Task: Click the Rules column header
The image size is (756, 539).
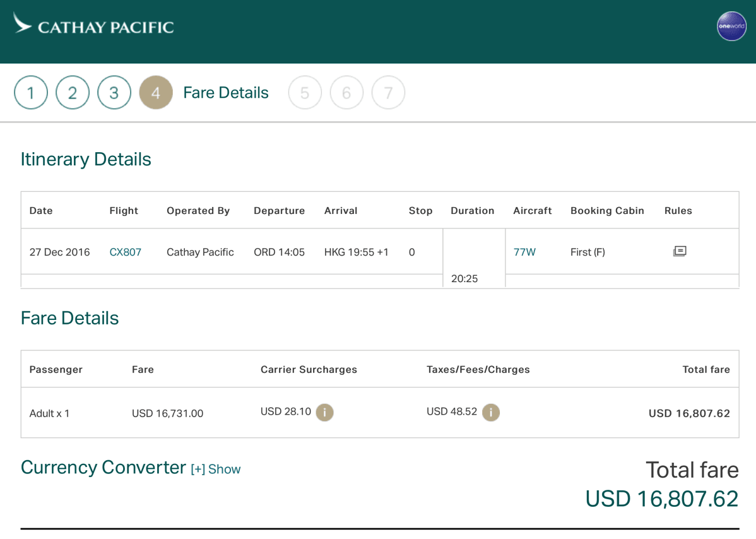Action: 678,211
